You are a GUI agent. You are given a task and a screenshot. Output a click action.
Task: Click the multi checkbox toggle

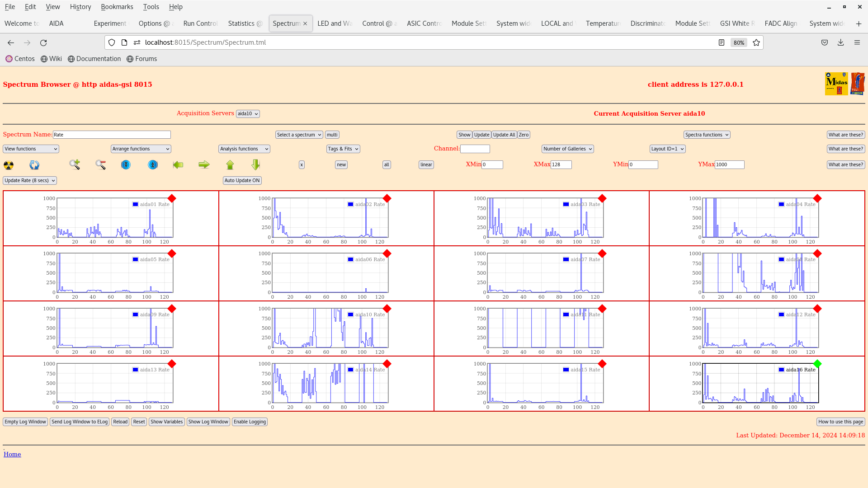332,134
